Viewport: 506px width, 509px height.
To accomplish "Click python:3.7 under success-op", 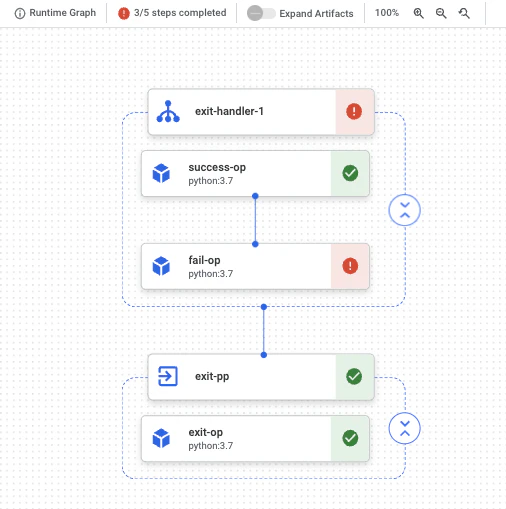I will [x=211, y=181].
